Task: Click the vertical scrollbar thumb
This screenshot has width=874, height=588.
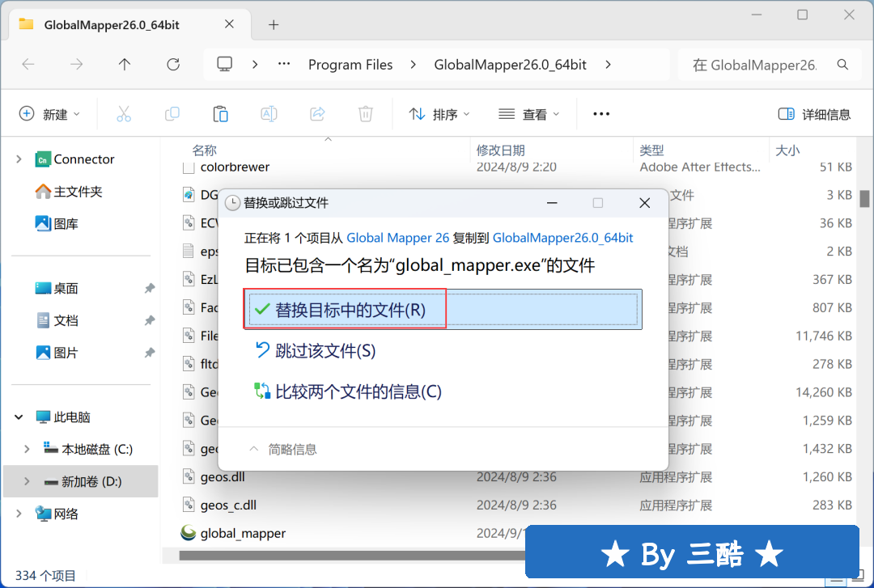Action: [864, 198]
